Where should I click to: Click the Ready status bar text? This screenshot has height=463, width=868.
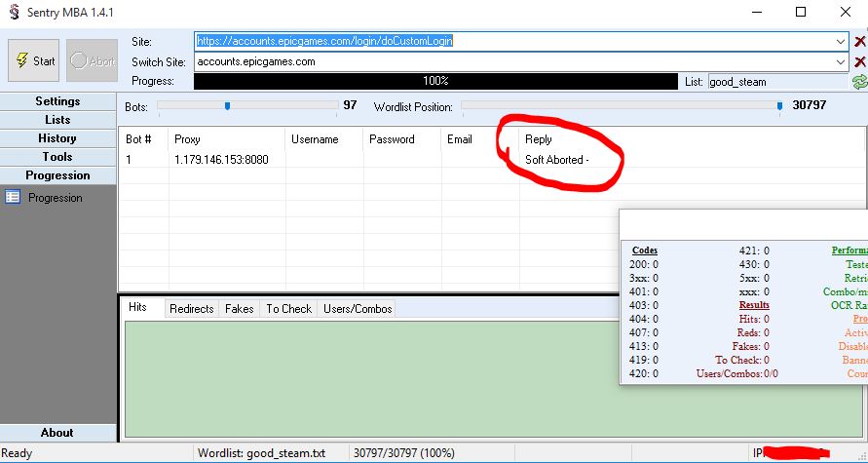click(17, 453)
